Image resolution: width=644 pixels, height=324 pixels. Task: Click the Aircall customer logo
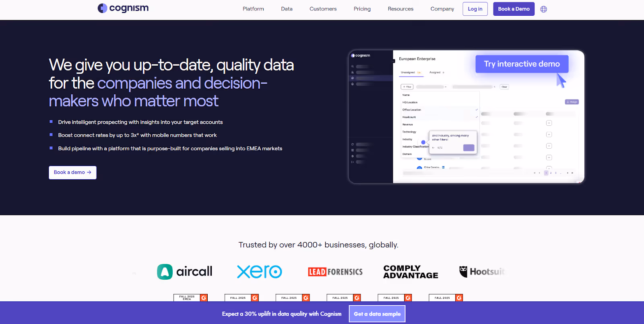pos(185,272)
